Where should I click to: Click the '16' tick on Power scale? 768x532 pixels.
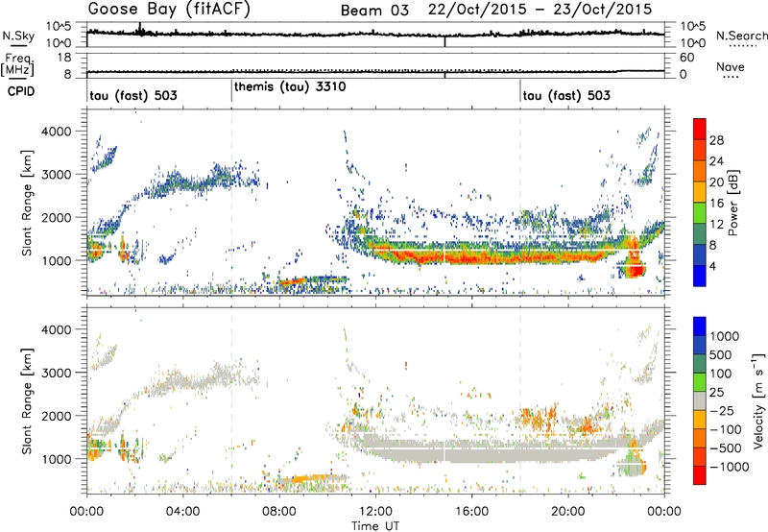716,204
